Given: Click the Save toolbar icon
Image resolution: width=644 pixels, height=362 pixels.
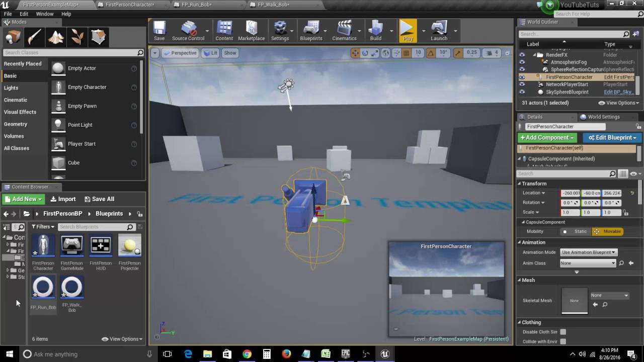Looking at the screenshot, I should (159, 31).
